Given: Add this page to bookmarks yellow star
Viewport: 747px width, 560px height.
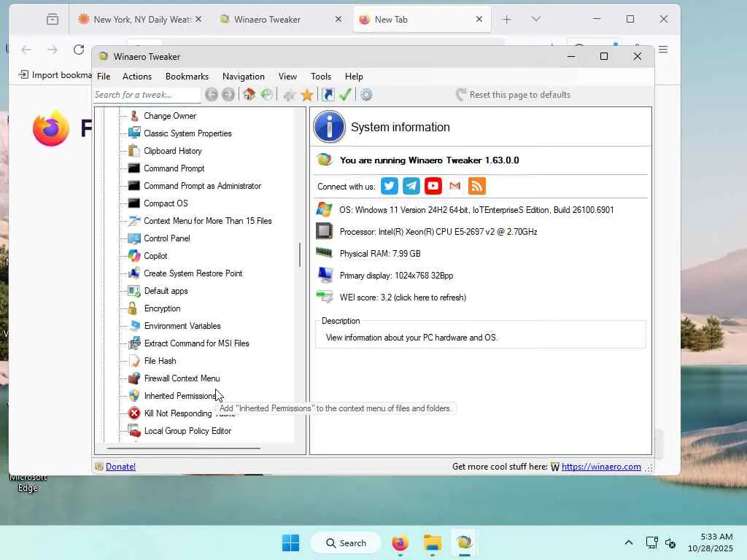Looking at the screenshot, I should click(307, 95).
